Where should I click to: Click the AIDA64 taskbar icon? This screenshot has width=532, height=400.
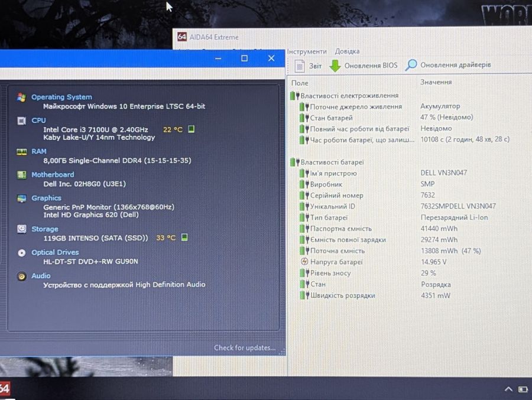[5, 388]
